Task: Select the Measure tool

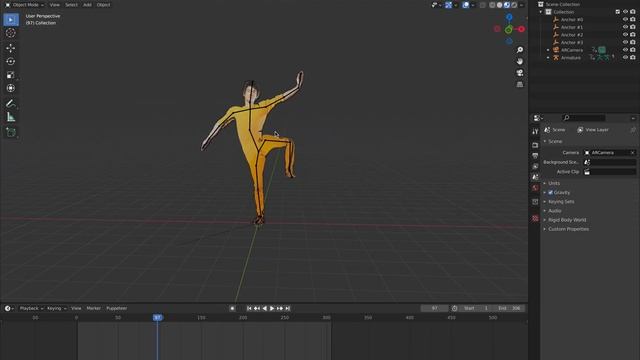Action: [x=11, y=117]
